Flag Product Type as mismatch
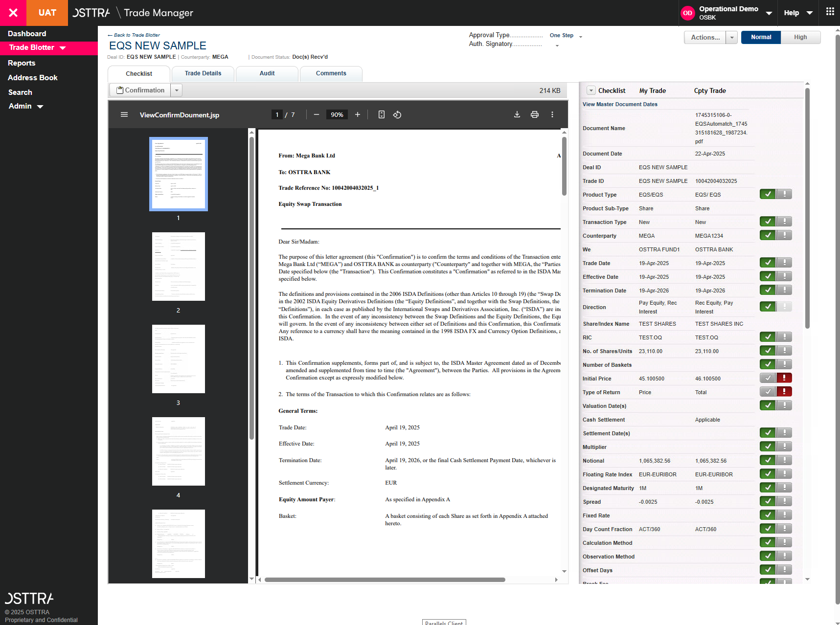Viewport: 840px width, 625px height. [784, 194]
